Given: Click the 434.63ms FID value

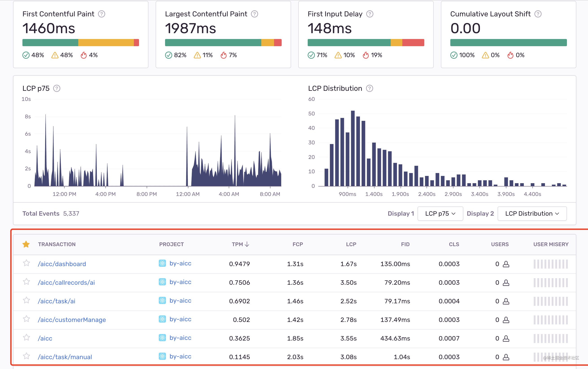Looking at the screenshot, I should point(395,339).
